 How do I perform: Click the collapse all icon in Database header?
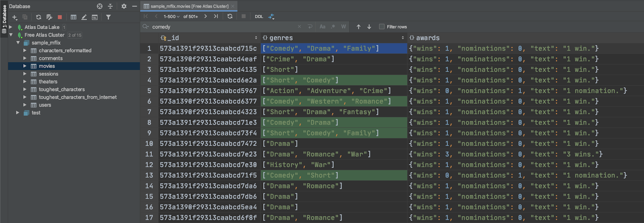point(110,6)
